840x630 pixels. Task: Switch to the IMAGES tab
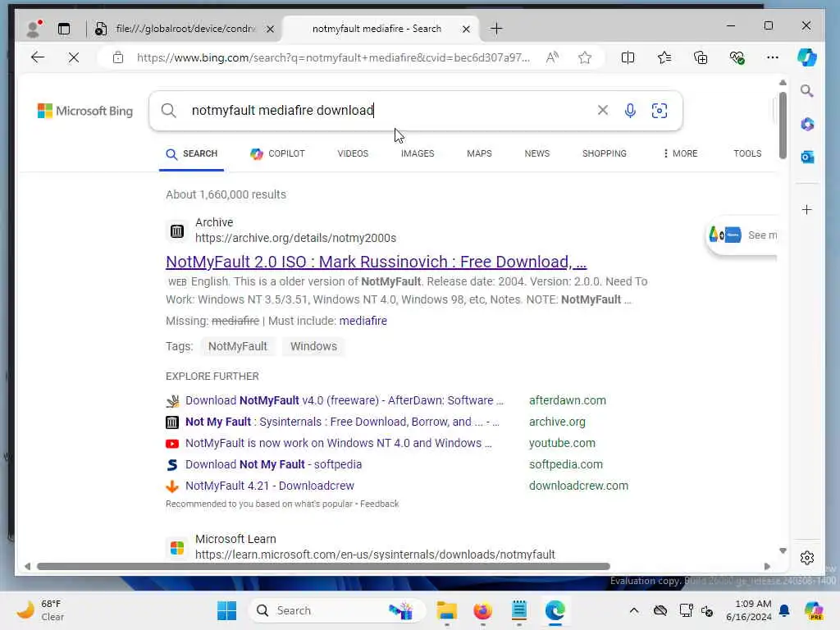[x=418, y=153]
